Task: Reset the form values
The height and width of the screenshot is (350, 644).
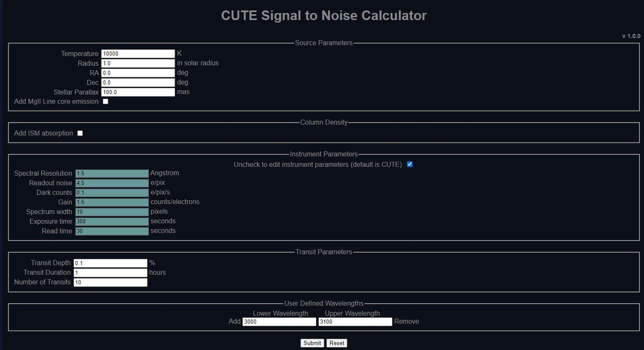Action: [x=337, y=343]
